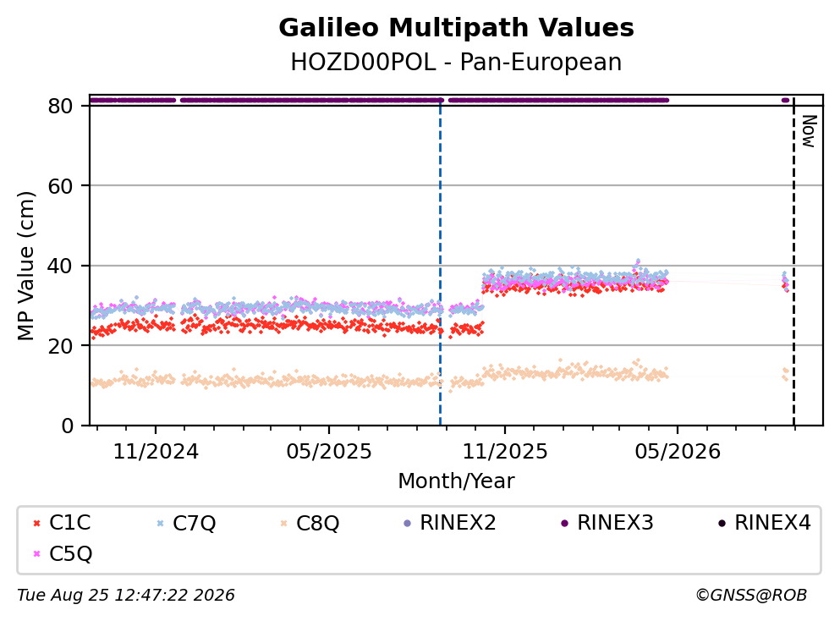Click the RINEX3 legend entry
This screenshot has height=621, width=840.
tap(607, 522)
